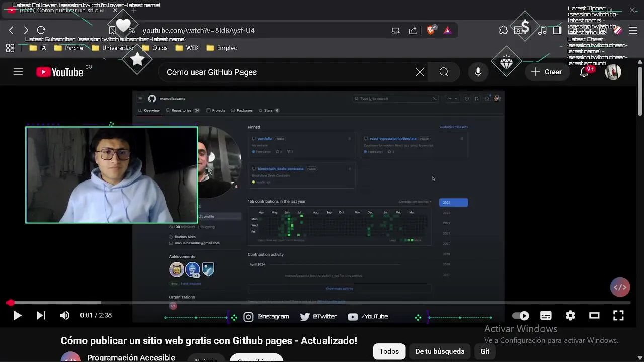Open the Programación Accesible channel link
This screenshot has width=644, height=362.
click(131, 358)
